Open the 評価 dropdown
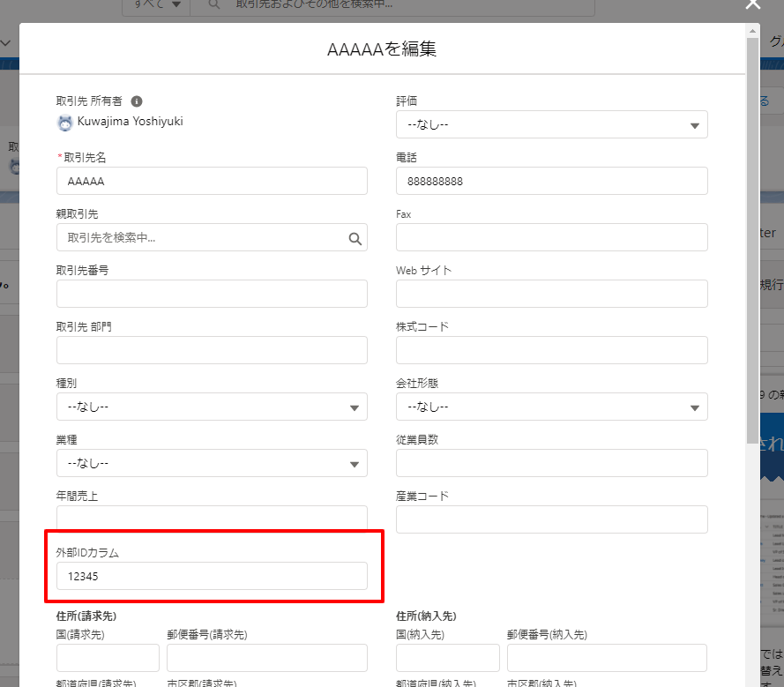784x687 pixels. [x=551, y=124]
